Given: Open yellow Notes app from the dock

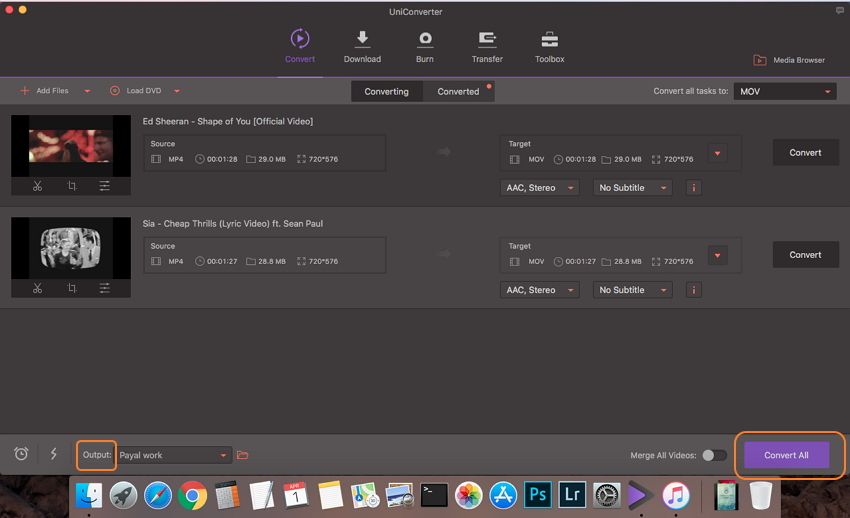Looking at the screenshot, I should (x=331, y=495).
